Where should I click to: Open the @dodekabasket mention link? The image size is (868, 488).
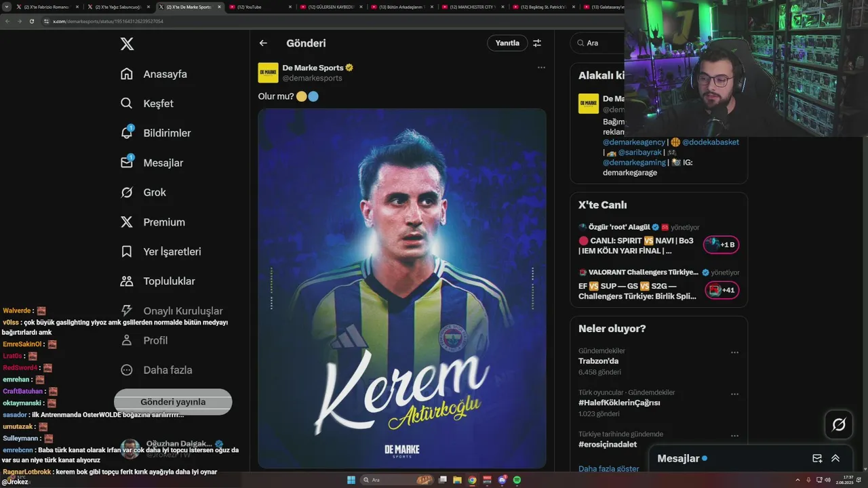[x=711, y=142]
